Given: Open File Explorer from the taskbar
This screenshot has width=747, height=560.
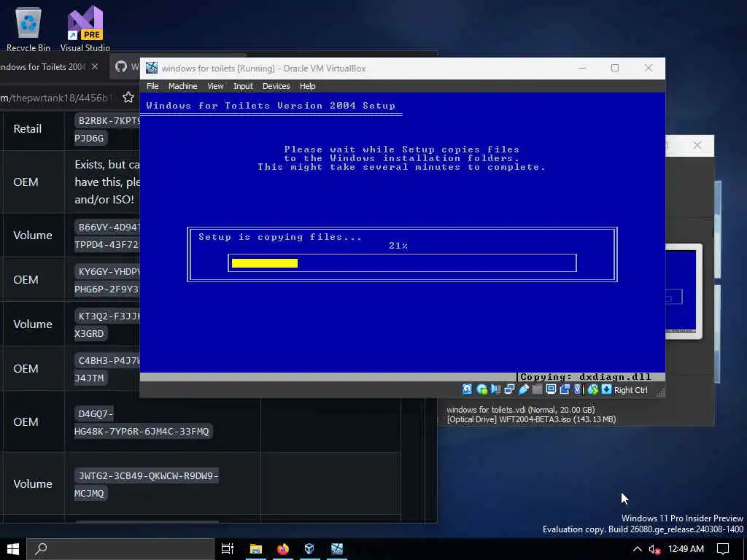Looking at the screenshot, I should pos(256,549).
